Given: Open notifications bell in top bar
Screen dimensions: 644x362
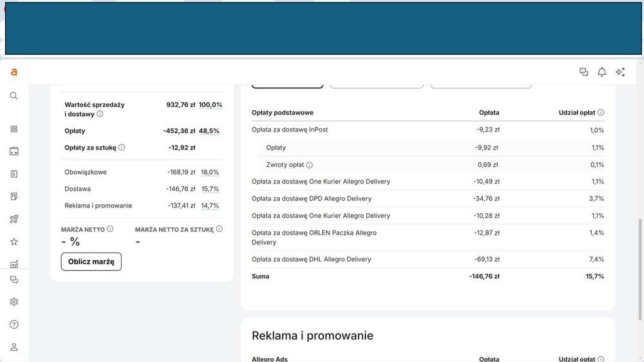Looking at the screenshot, I should point(601,72).
